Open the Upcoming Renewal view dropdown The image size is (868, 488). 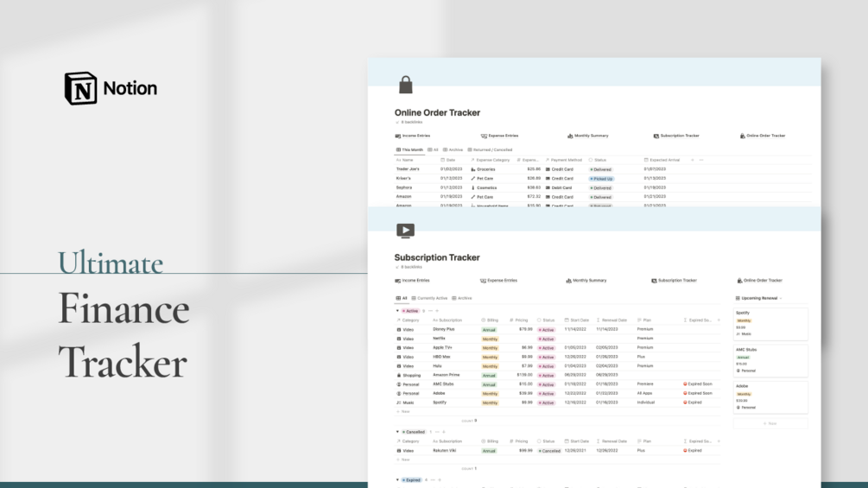pyautogui.click(x=758, y=298)
